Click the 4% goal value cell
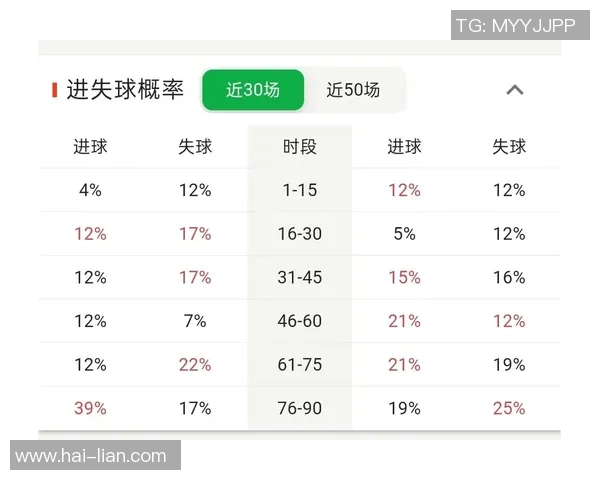Screen dimensions: 600x480 coord(90,190)
